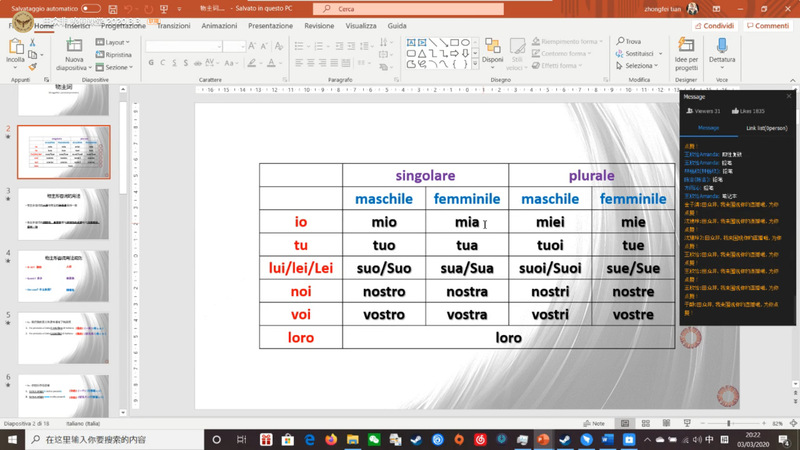Screen dimensions: 800x450
Task: Open Firefox from the taskbar
Action: point(331,439)
